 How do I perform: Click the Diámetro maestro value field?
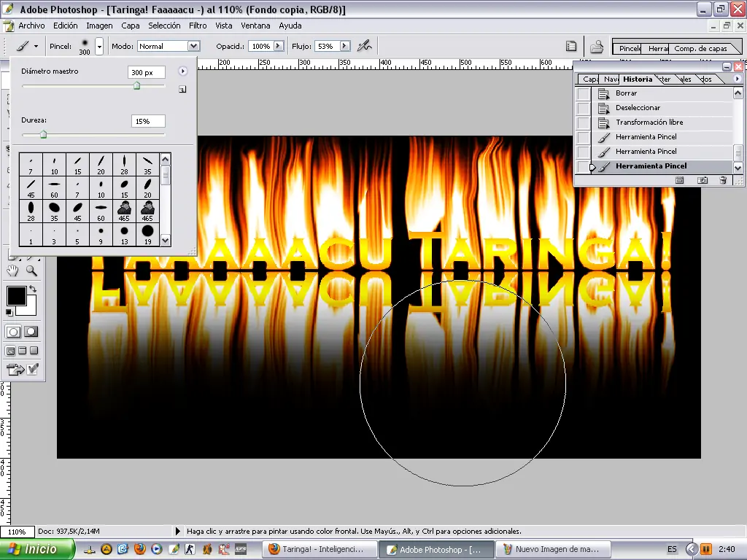(146, 72)
